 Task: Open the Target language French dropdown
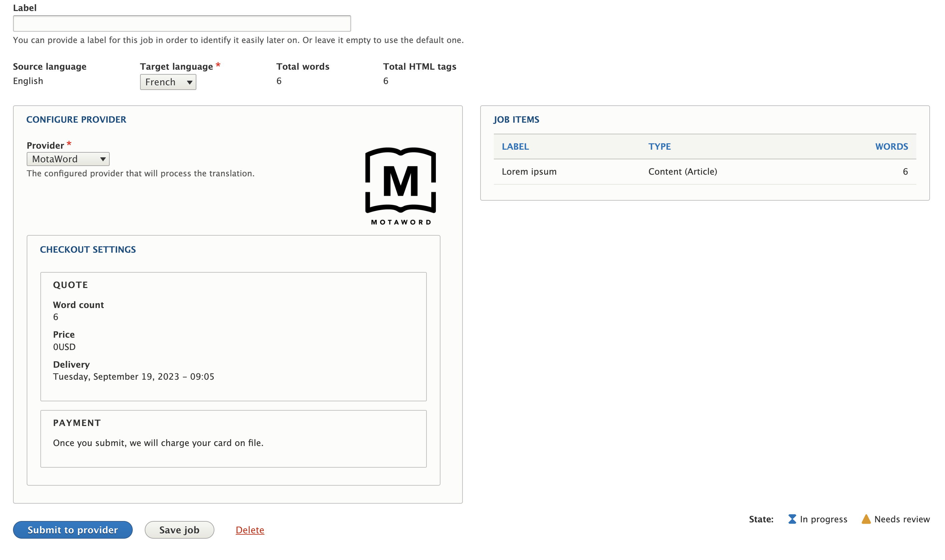(168, 82)
